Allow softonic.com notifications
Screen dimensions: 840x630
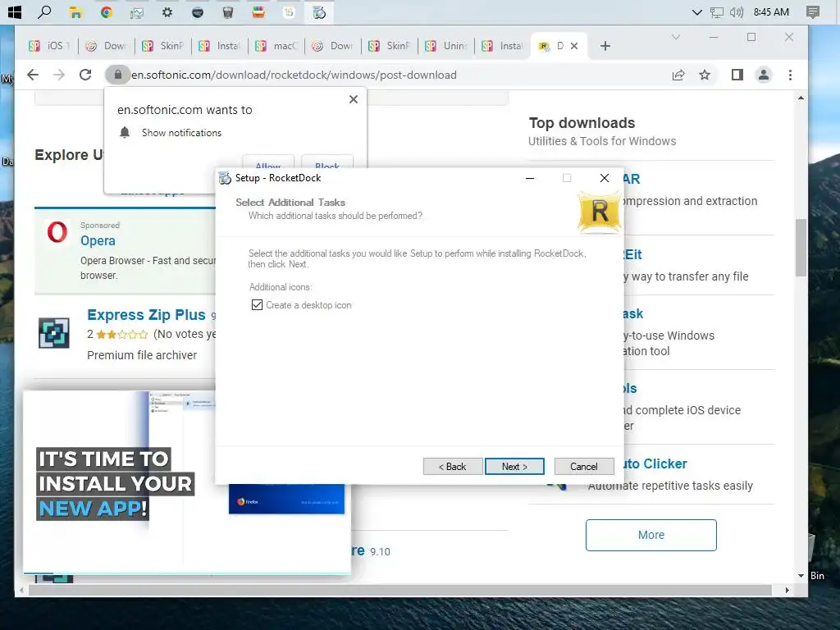268,162
